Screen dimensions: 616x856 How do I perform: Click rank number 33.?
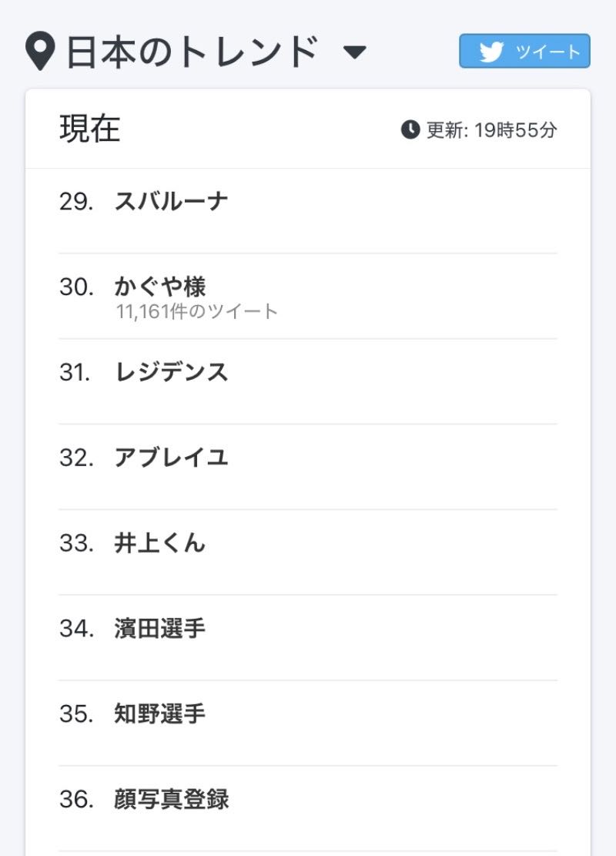[76, 544]
